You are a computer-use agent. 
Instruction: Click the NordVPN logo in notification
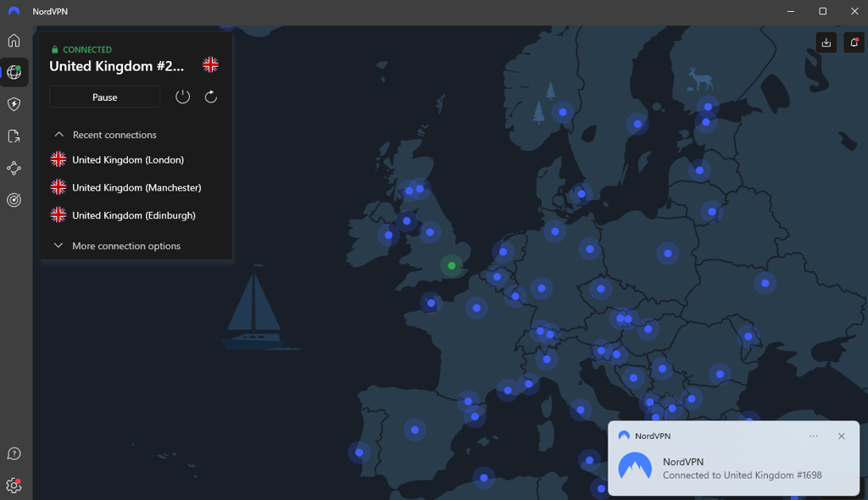pyautogui.click(x=635, y=465)
